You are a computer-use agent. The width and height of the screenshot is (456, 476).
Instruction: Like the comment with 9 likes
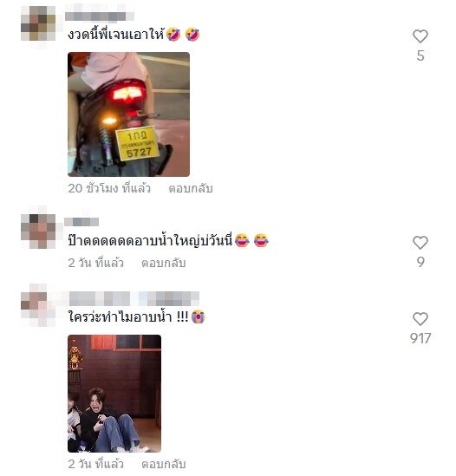tap(420, 243)
